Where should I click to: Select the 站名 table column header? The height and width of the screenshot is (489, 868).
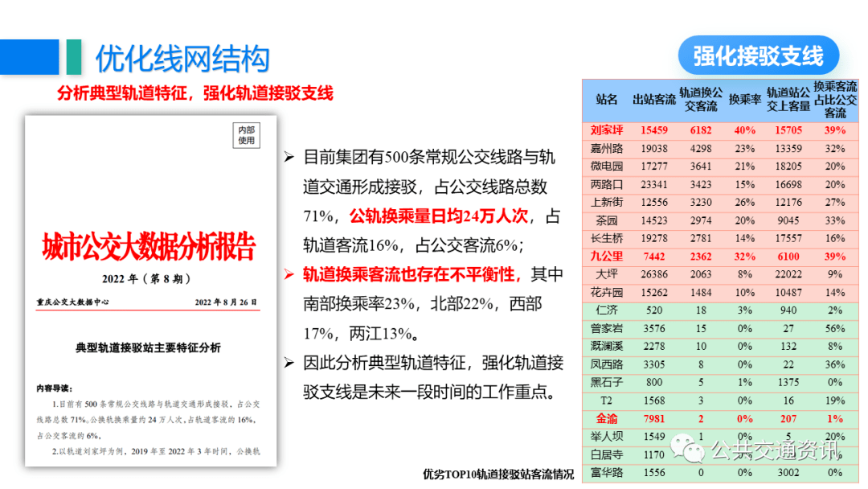(x=607, y=101)
